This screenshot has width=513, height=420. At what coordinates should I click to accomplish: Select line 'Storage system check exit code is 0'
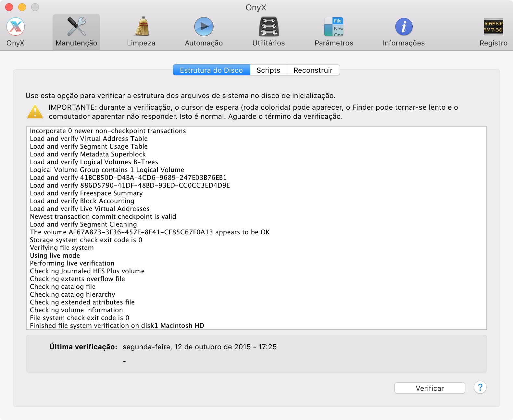86,240
